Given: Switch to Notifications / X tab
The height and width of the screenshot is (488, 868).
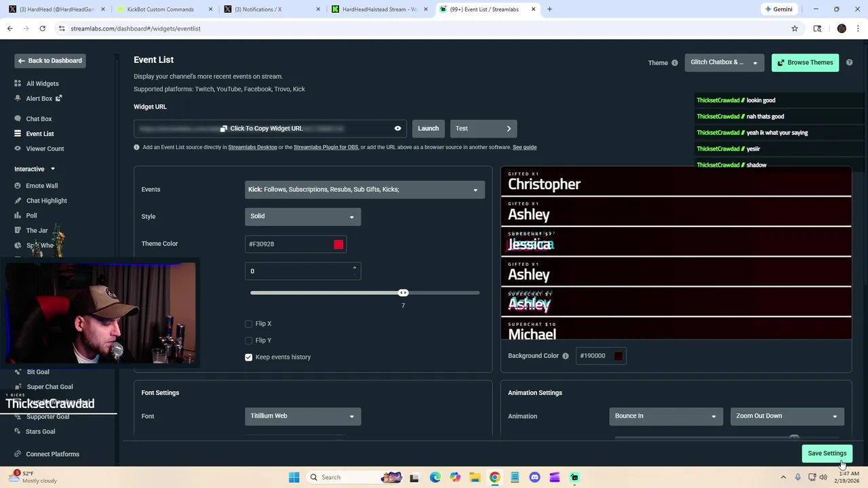Looking at the screenshot, I should pyautogui.click(x=271, y=9).
